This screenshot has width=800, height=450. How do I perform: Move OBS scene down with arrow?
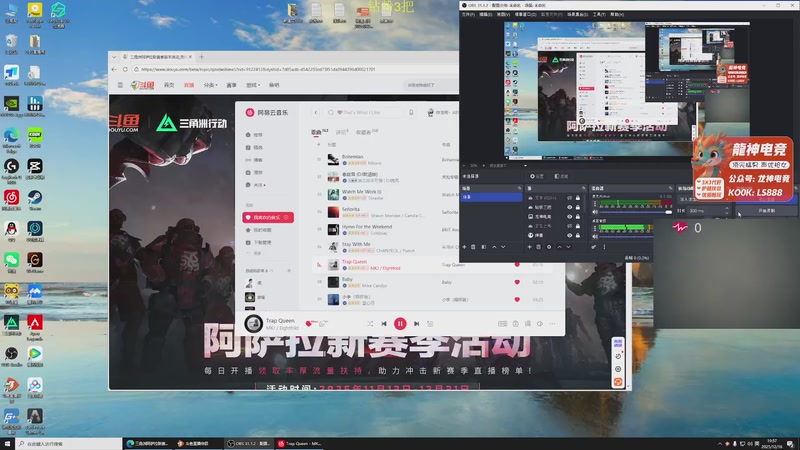tap(503, 247)
